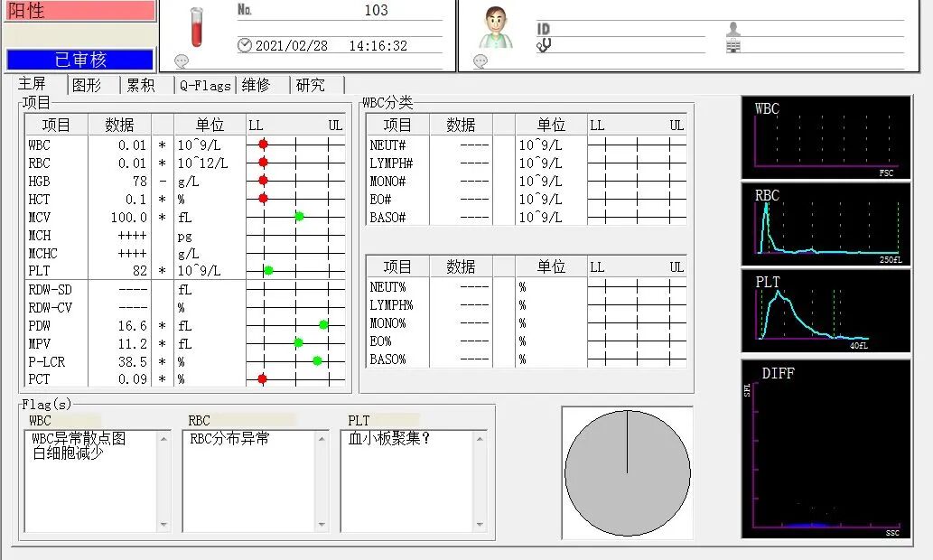Click the stethoscope doctor icon
This screenshot has width=933, height=560.
(x=544, y=45)
